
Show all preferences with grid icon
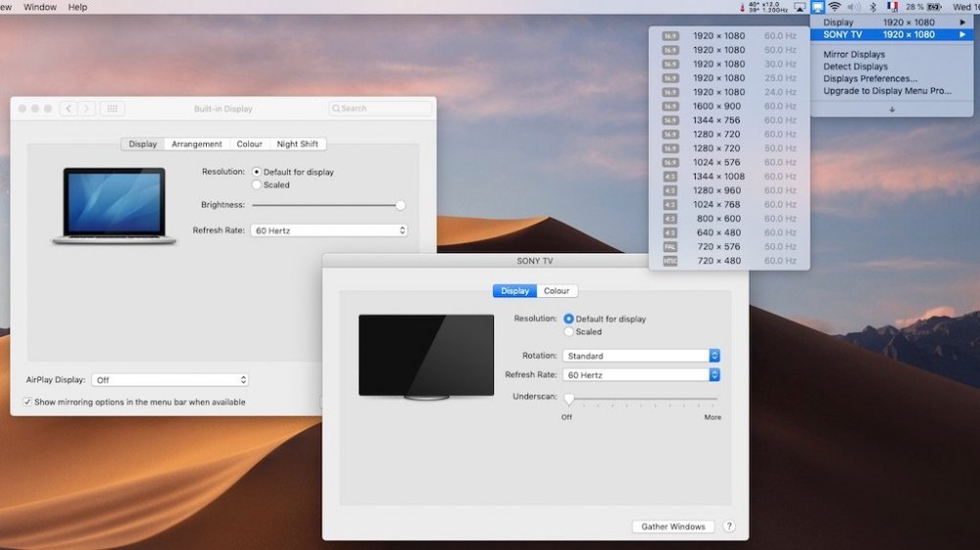(112, 109)
